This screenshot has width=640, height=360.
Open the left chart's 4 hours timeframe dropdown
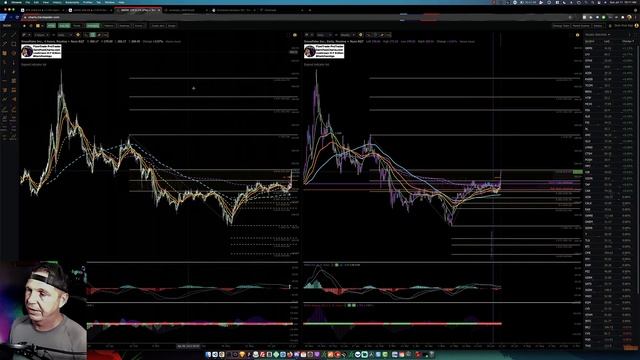coord(42,35)
